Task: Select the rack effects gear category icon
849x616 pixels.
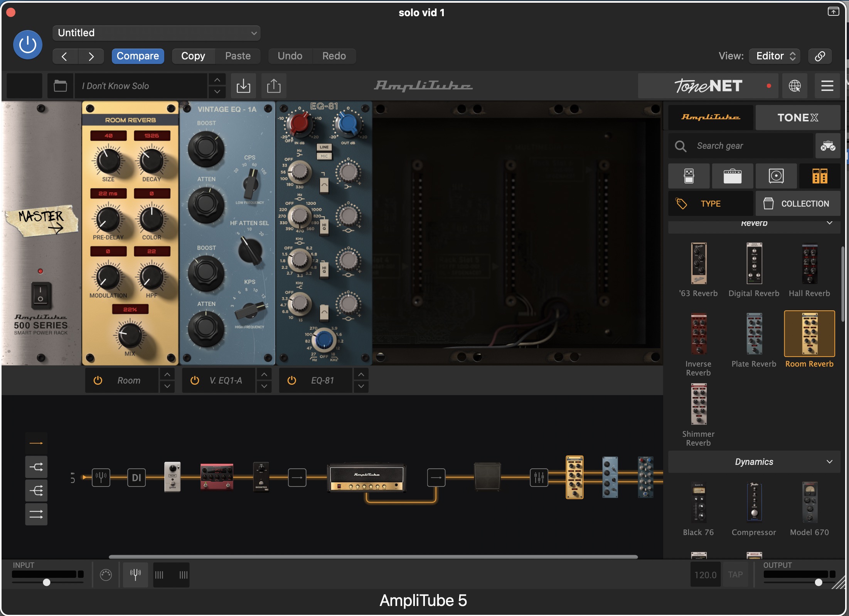Action: 820,176
